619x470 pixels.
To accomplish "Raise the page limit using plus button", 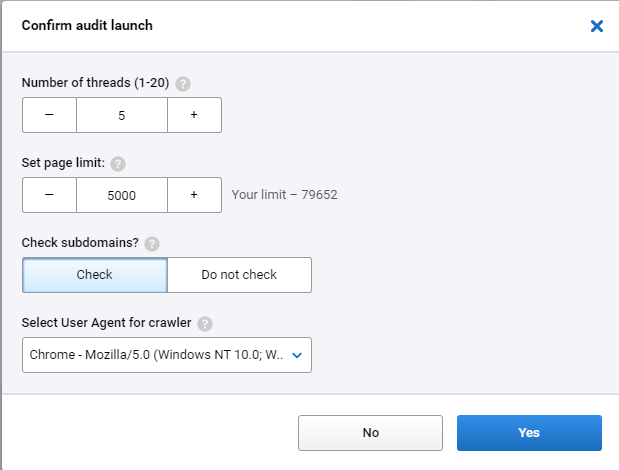I will pyautogui.click(x=194, y=195).
